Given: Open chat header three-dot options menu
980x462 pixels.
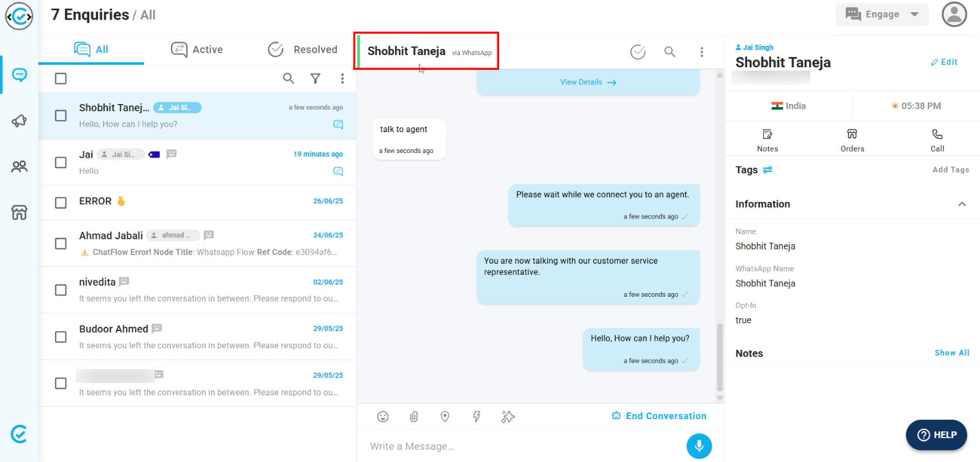Looking at the screenshot, I should (701, 52).
